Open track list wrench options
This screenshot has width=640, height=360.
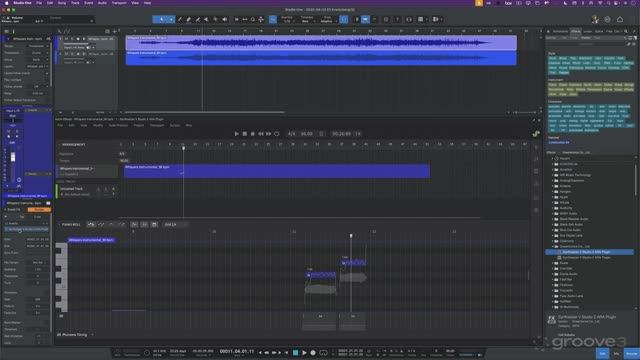coord(60,31)
